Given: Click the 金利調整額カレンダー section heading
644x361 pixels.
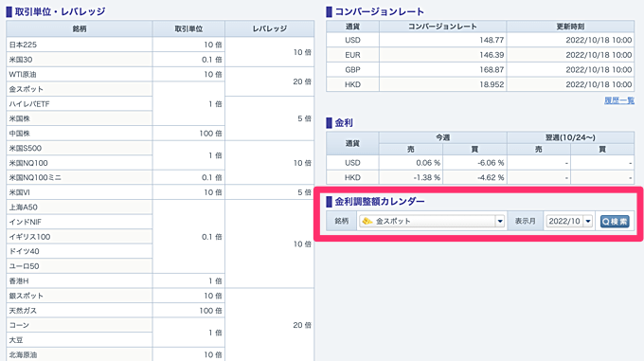Looking at the screenshot, I should click(x=380, y=202).
